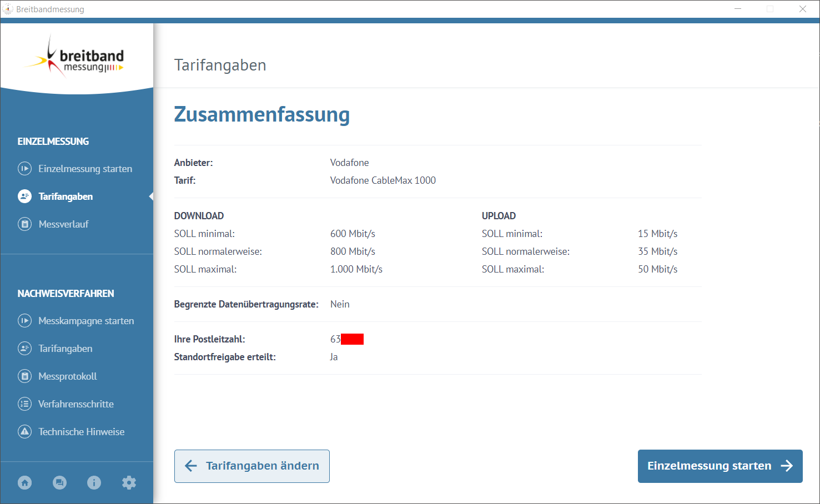Click the Messprotokoll clipboard icon
Viewport: 820px width, 504px height.
[x=24, y=376]
